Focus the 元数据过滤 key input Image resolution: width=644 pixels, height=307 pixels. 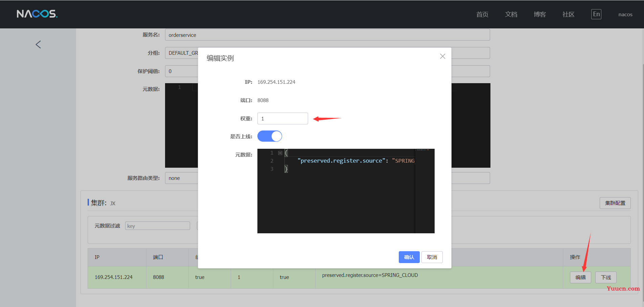point(158,226)
